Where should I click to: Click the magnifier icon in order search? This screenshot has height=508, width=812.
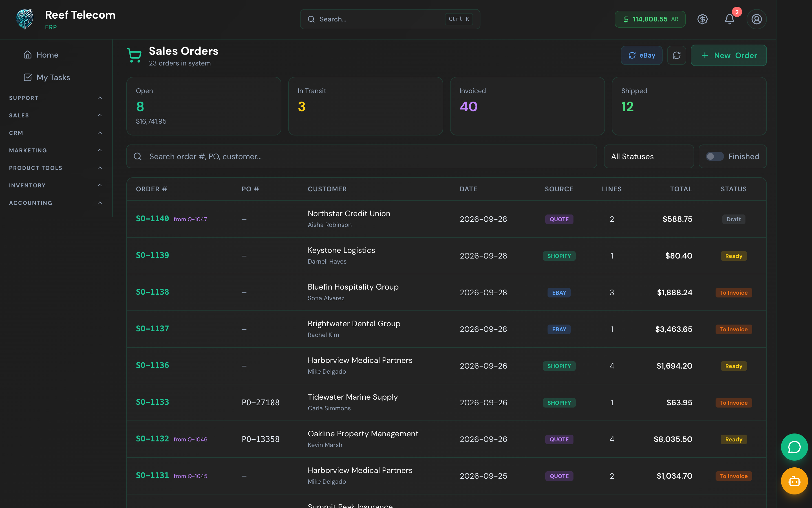coord(138,156)
